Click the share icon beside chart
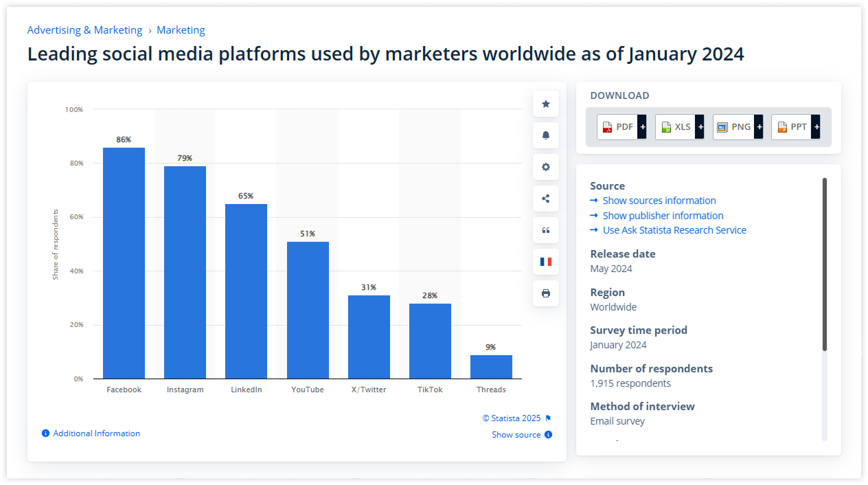Image resolution: width=868 pixels, height=485 pixels. click(x=546, y=199)
